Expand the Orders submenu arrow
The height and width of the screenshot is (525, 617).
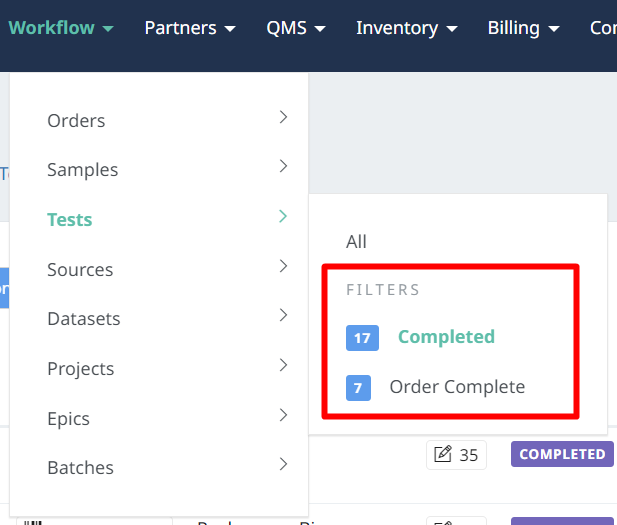283,118
